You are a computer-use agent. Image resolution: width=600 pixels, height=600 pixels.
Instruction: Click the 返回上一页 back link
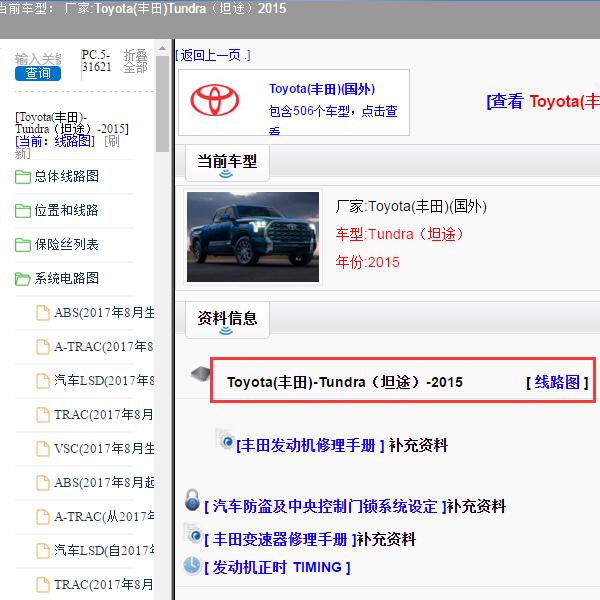[x=213, y=55]
